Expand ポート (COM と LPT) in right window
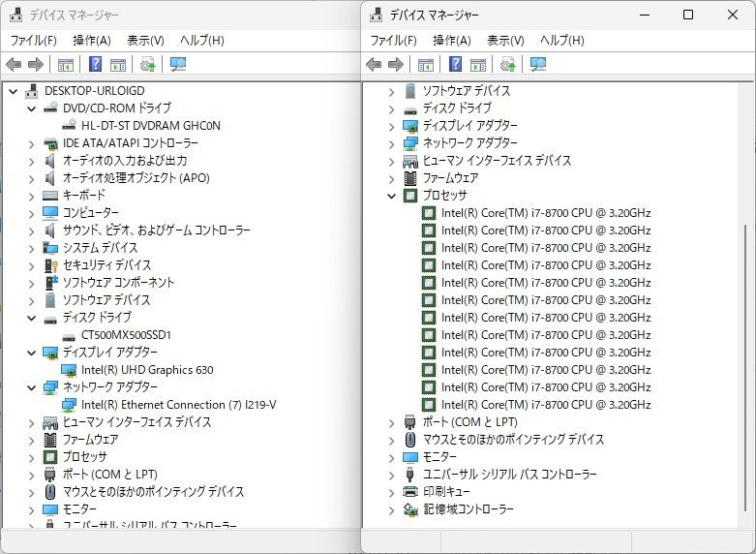The width and height of the screenshot is (756, 554). click(x=391, y=422)
